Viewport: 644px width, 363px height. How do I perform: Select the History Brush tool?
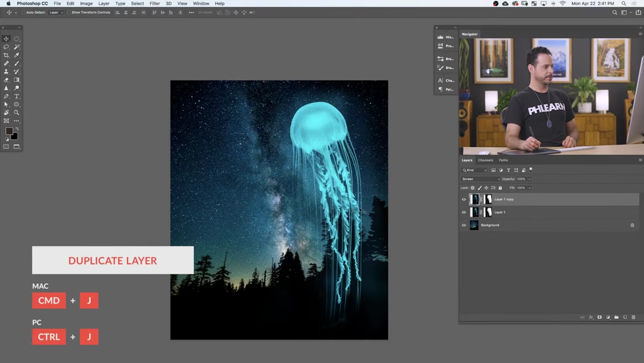(17, 71)
